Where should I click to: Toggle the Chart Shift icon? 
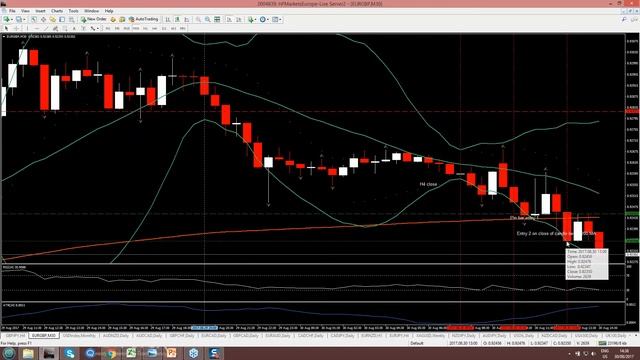pyautogui.click(x=239, y=19)
